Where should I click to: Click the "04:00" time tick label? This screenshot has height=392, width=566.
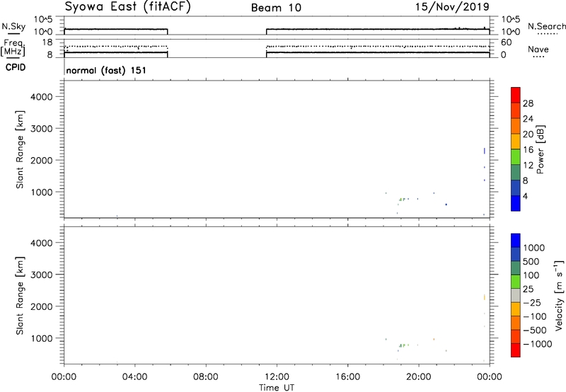[134, 377]
